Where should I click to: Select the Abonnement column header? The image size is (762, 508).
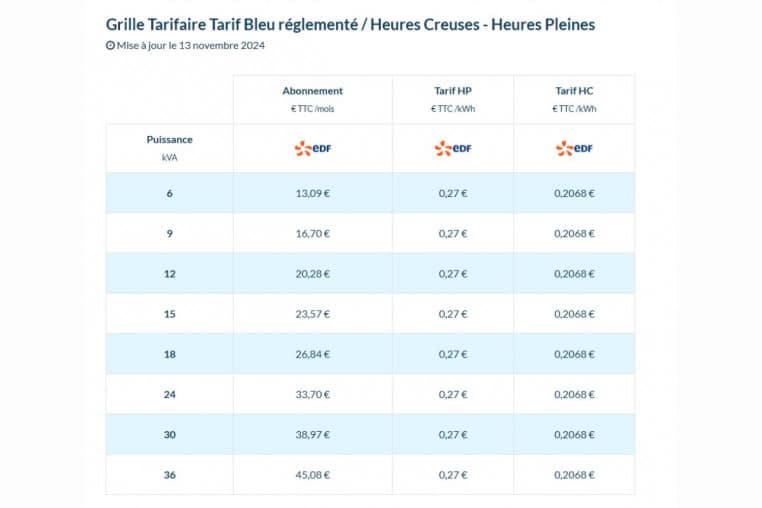point(312,91)
